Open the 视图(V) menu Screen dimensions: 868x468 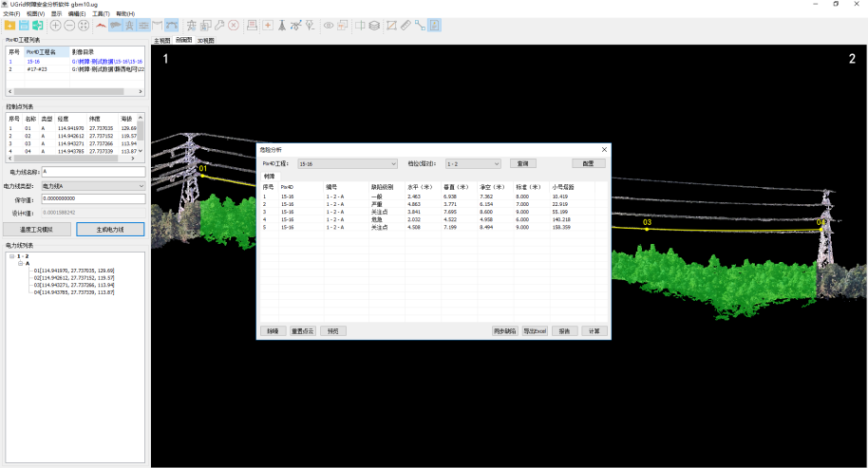(35, 14)
